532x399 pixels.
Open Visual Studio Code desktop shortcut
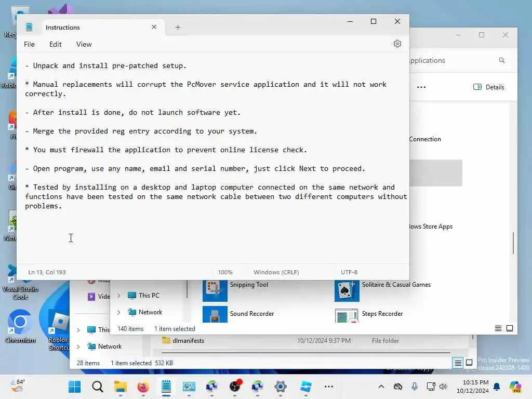click(x=20, y=282)
